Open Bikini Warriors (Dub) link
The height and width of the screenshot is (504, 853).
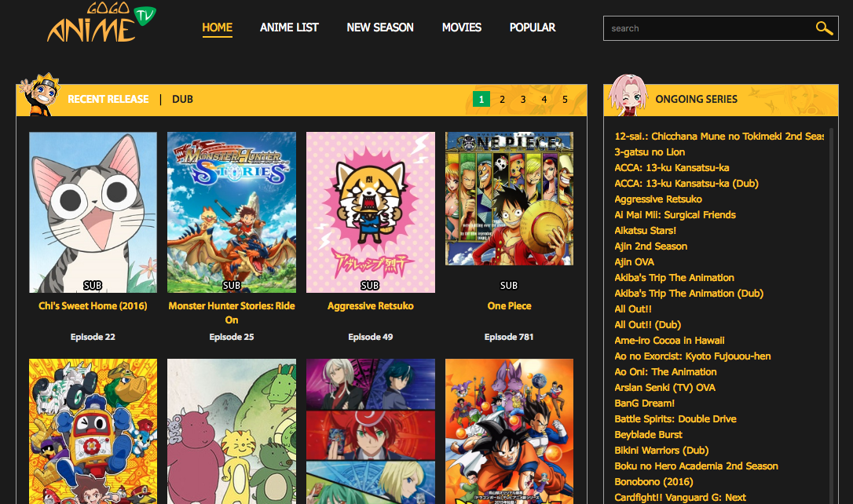click(x=661, y=450)
